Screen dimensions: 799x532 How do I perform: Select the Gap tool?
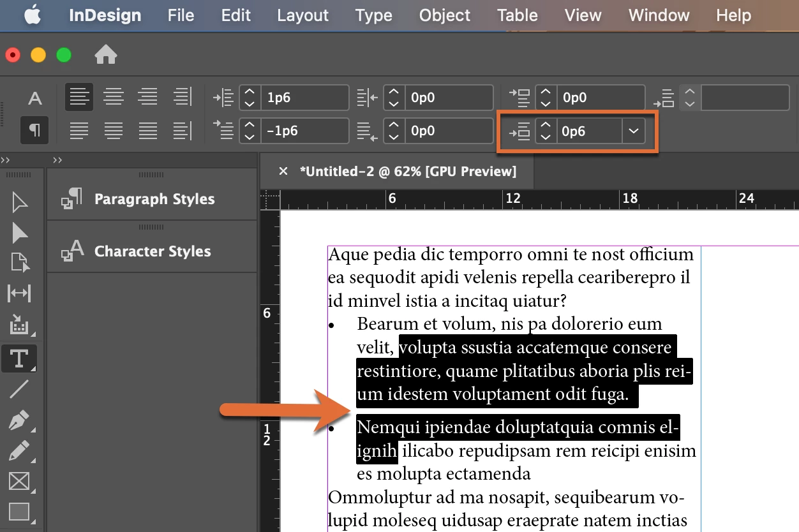tap(20, 293)
